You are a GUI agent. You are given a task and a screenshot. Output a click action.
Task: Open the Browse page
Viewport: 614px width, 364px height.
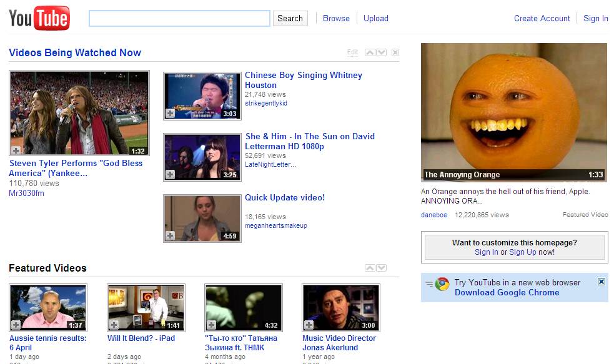point(336,18)
